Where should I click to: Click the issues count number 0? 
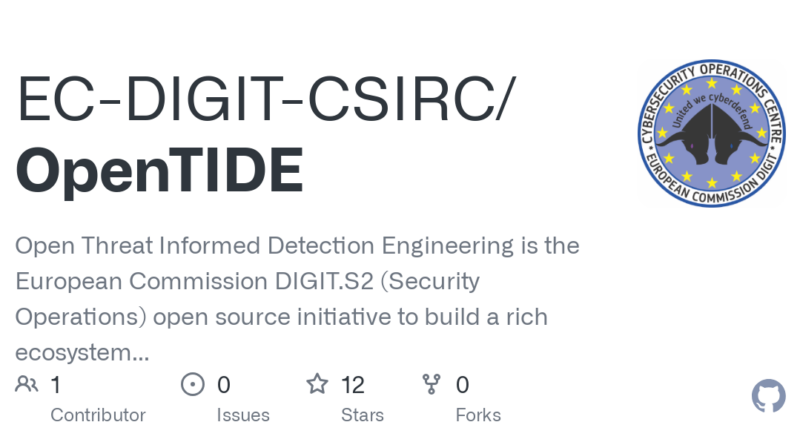point(223,385)
